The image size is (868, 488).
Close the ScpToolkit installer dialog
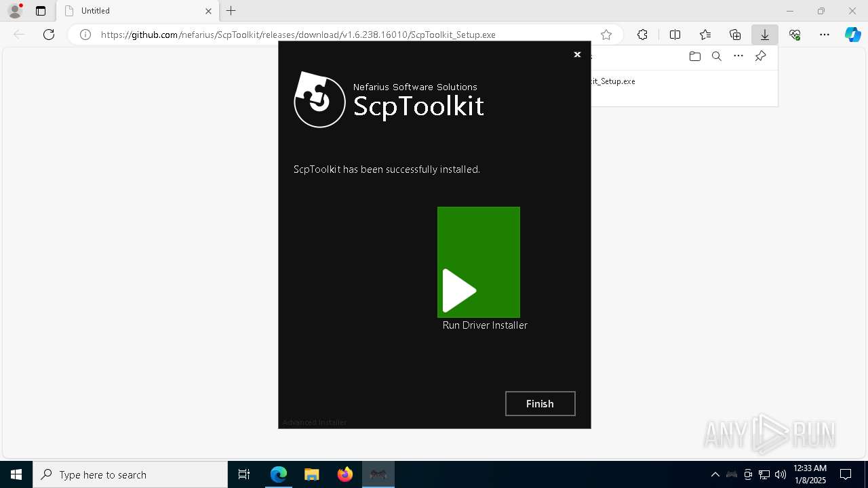click(x=577, y=54)
